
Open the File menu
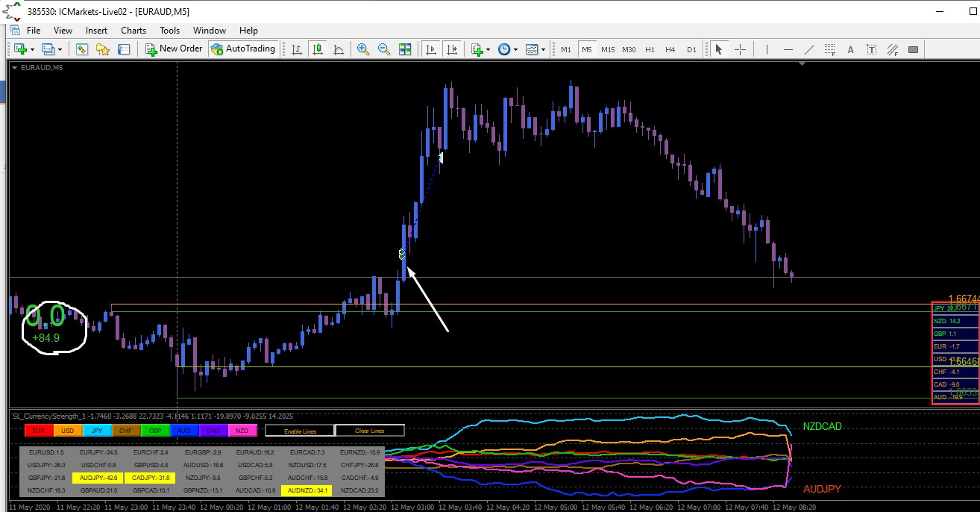pos(34,31)
